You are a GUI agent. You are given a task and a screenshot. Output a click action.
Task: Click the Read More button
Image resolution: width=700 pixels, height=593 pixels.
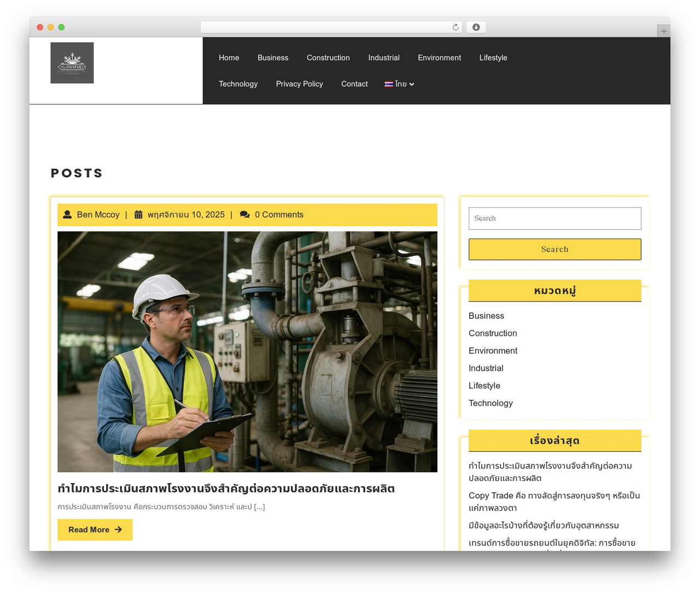pos(95,530)
